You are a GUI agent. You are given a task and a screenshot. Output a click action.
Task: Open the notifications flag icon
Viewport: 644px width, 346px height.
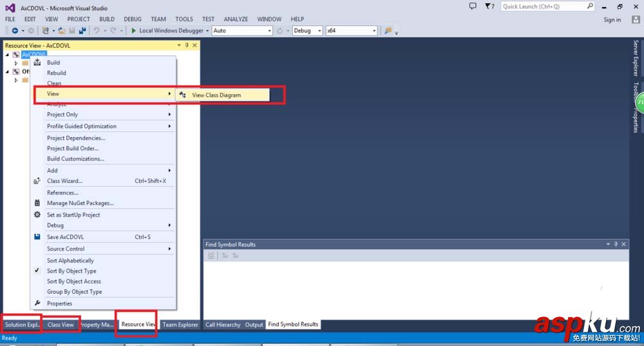(x=488, y=6)
